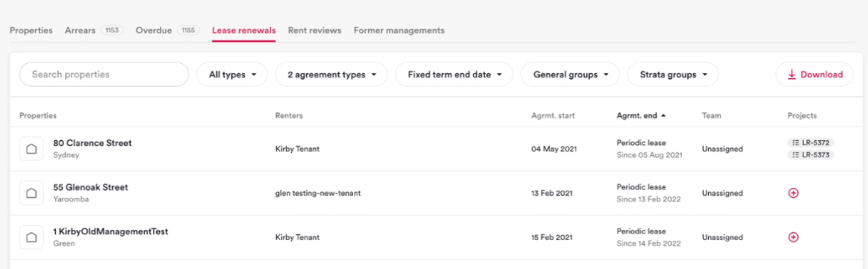Click the house icon for 80 Clarence Street
This screenshot has width=868, height=269.
coord(31,149)
